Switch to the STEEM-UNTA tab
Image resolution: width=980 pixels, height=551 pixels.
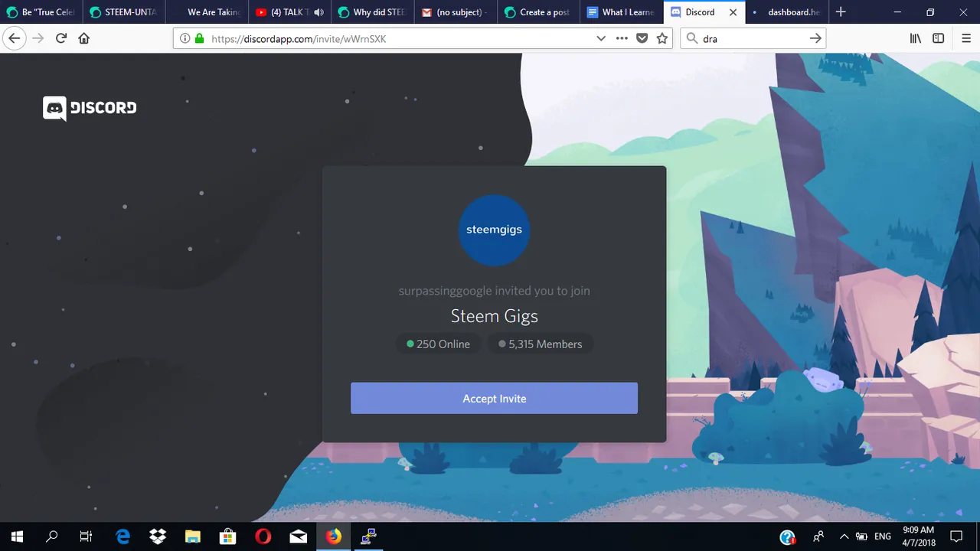coord(124,12)
